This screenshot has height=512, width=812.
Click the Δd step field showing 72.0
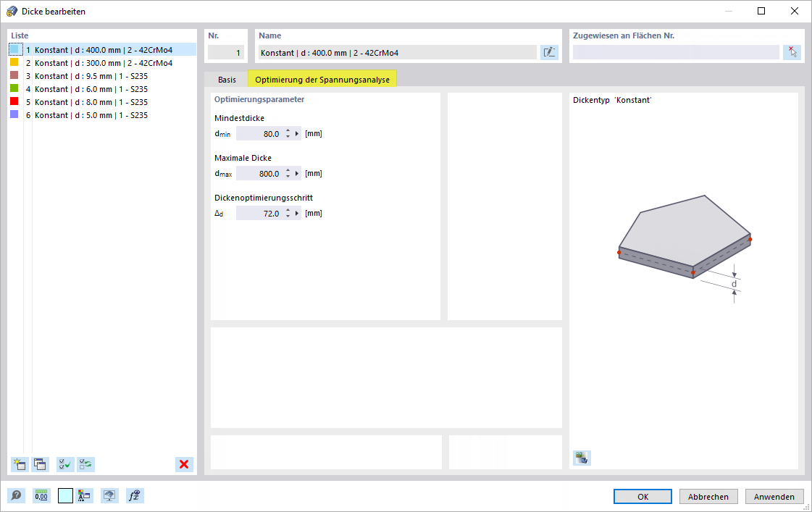click(259, 214)
